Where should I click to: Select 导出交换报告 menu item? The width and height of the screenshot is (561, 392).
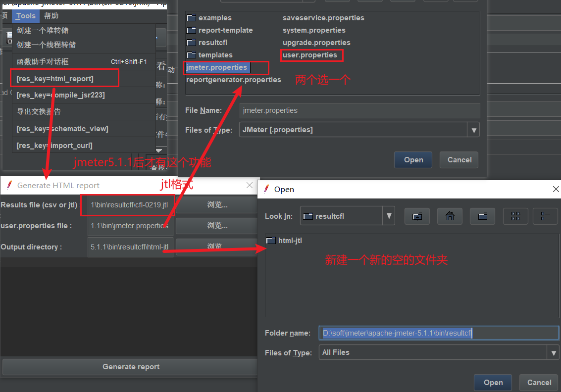(84, 111)
